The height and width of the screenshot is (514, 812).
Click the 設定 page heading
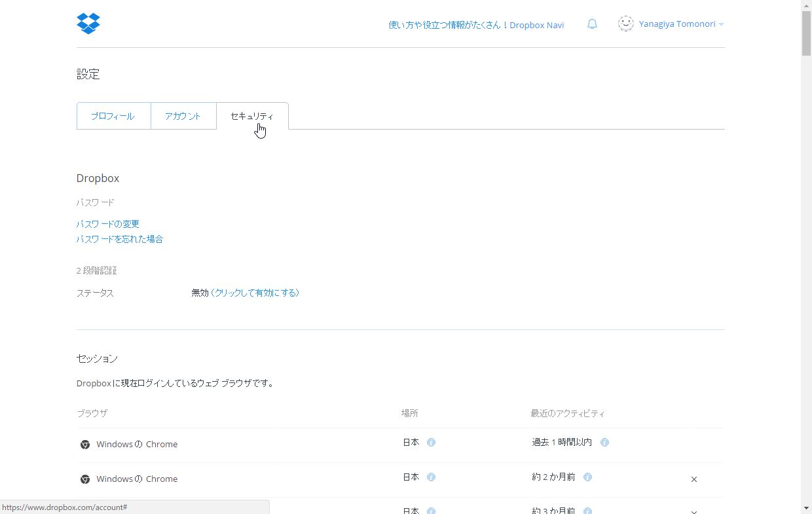pyautogui.click(x=88, y=75)
